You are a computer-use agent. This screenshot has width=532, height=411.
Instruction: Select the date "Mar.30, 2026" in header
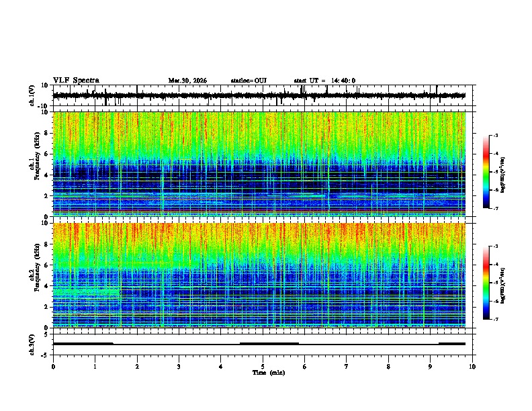pos(187,81)
